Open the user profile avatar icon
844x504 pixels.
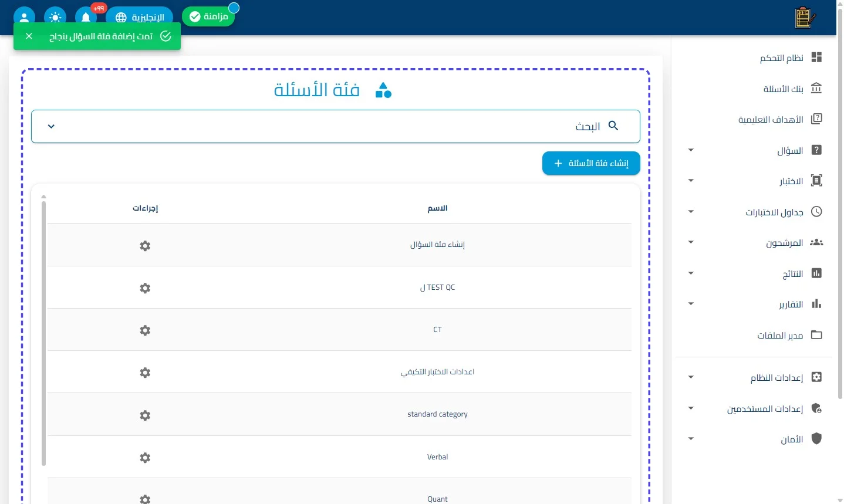pos(24,17)
